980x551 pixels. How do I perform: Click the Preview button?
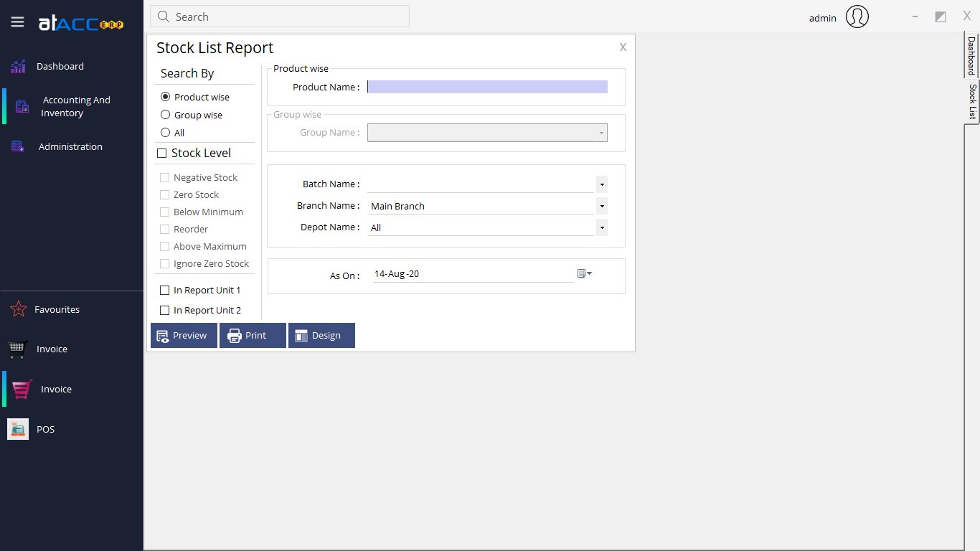pos(183,335)
